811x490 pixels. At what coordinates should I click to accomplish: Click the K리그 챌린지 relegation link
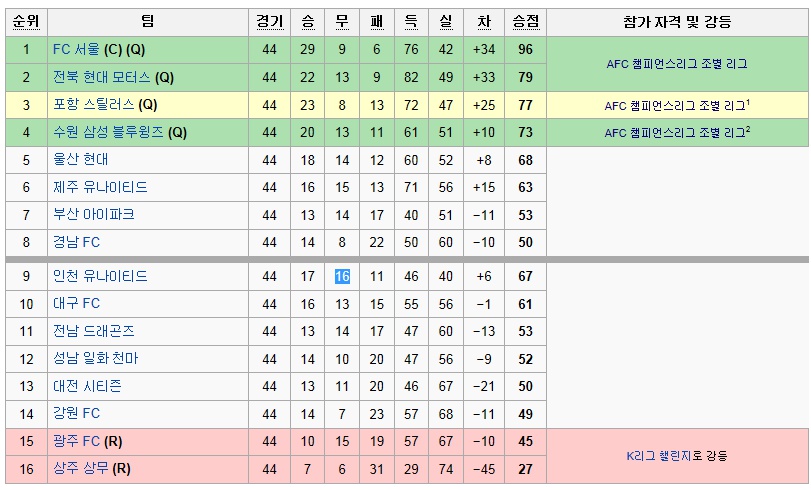click(659, 456)
